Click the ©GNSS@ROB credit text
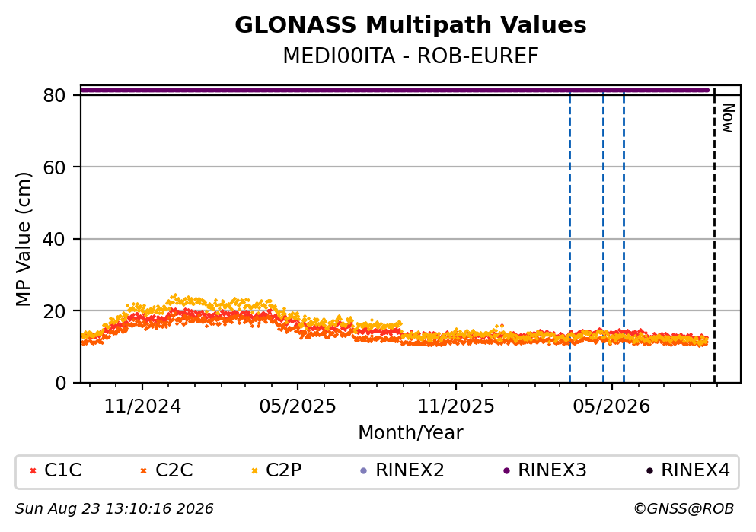 coord(684,509)
